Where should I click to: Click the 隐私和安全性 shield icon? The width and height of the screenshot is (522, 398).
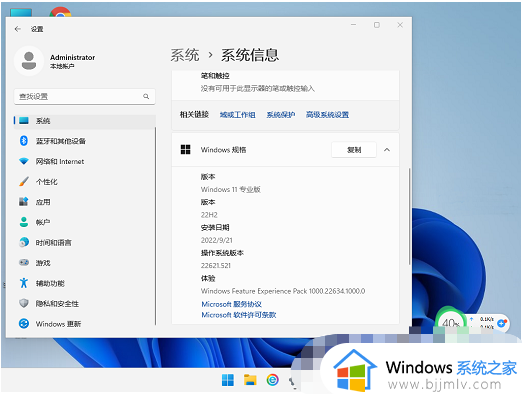tap(24, 303)
